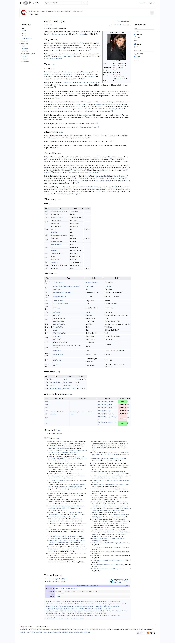Viewport: 175px width, 644px height.
Task: Click the Wiki Loves Monuments banner logo
Action: (24, 13)
